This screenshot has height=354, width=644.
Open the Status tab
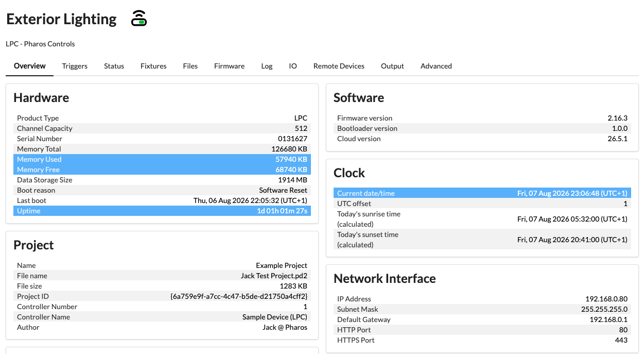point(114,66)
